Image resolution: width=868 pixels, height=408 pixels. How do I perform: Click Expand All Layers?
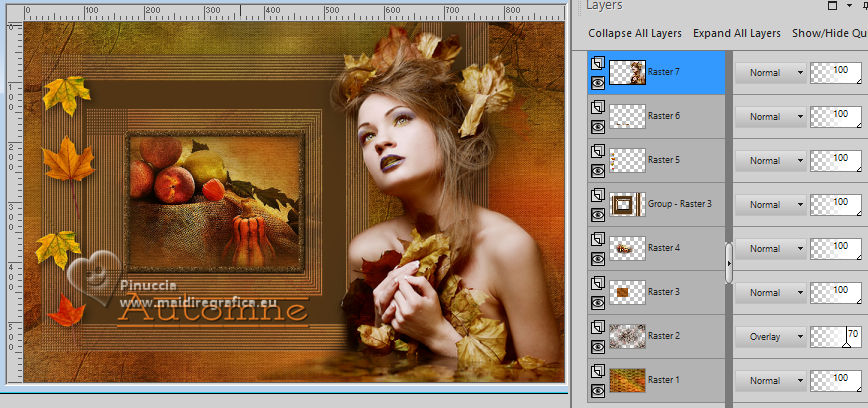737,33
